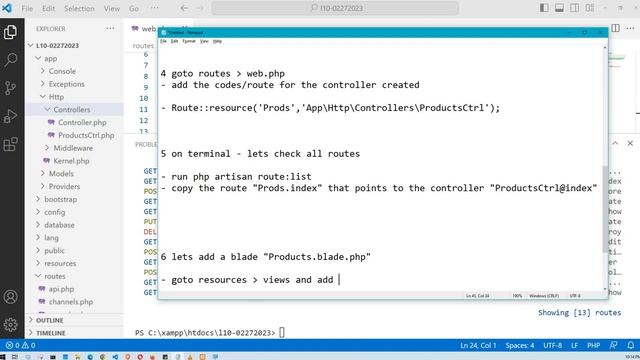Viewport: 640px width, 360px height.
Task: Toggle the primary side bar layout icon
Action: click(x=544, y=8)
